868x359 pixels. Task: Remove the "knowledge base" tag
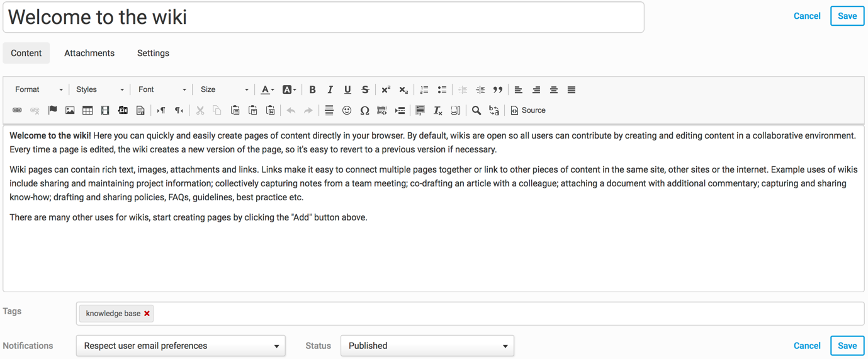pyautogui.click(x=147, y=314)
